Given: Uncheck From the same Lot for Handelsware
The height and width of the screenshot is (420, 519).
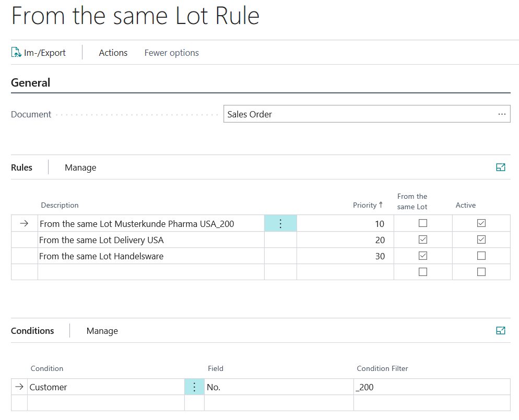Looking at the screenshot, I should [423, 256].
